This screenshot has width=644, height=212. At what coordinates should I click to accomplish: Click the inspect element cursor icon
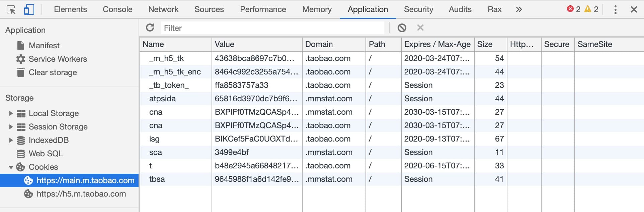[11, 10]
